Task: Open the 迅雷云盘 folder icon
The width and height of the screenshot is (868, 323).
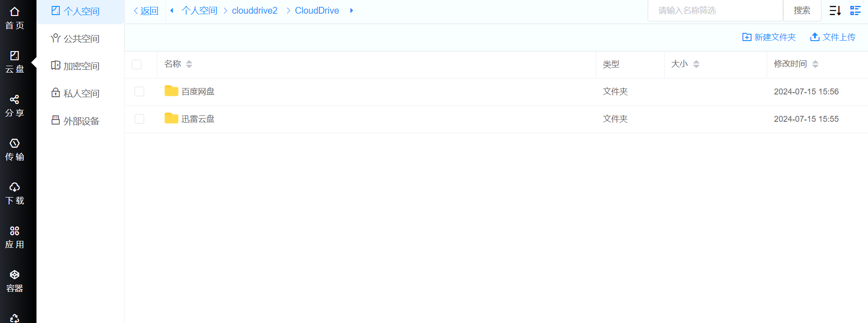Action: click(x=172, y=119)
